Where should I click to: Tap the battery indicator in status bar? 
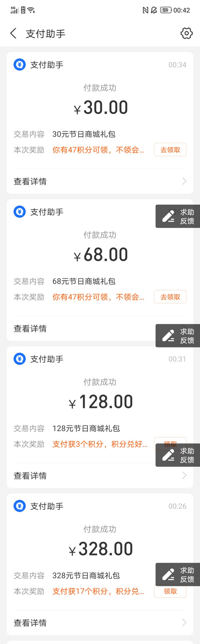point(166,10)
